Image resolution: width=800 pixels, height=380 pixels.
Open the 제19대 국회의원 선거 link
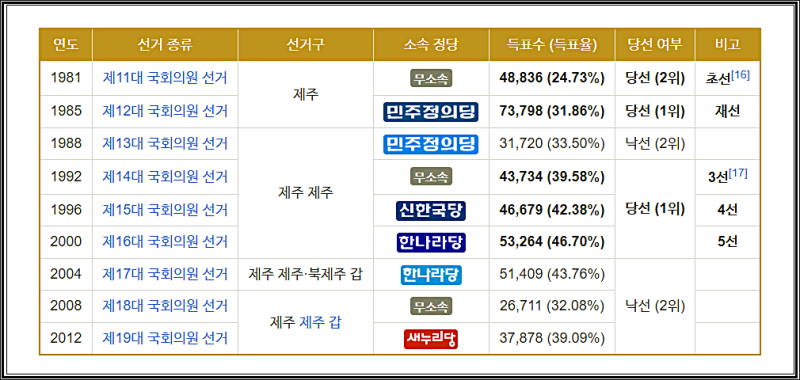[165, 338]
